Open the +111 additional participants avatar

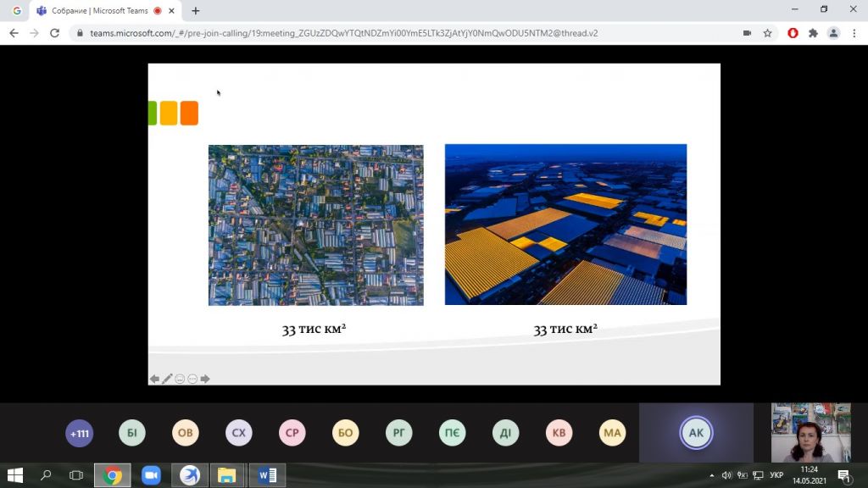[80, 434]
